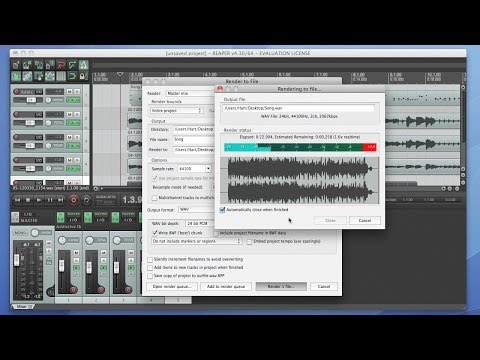Open the Entire project render bounds dropdown
The image size is (480, 360).
[x=177, y=110]
